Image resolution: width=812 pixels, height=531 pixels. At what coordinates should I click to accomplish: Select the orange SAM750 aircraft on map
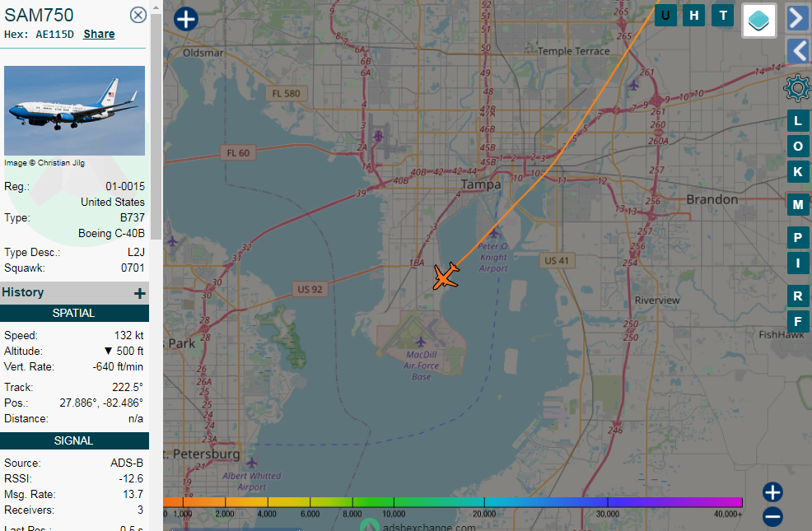(446, 276)
